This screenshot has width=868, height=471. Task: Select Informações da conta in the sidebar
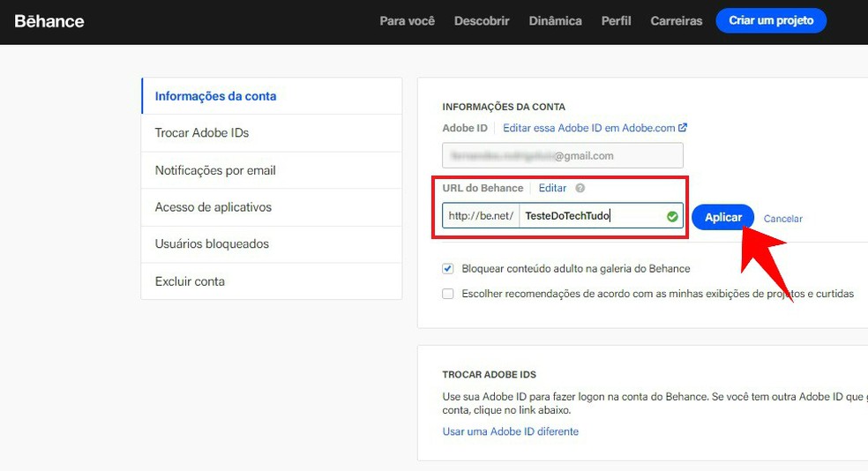[272, 96]
